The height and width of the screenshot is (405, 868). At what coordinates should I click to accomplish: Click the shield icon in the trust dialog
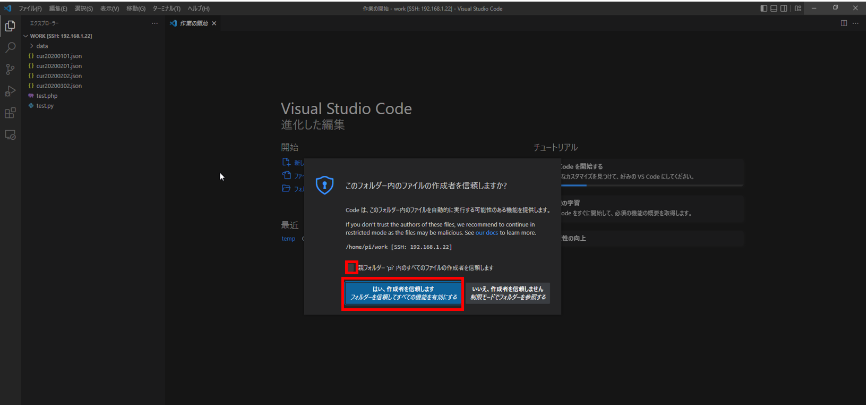pos(324,185)
